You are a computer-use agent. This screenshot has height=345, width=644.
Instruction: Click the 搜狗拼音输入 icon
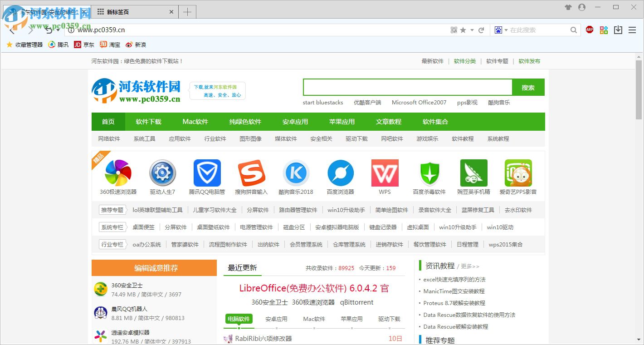point(251,173)
